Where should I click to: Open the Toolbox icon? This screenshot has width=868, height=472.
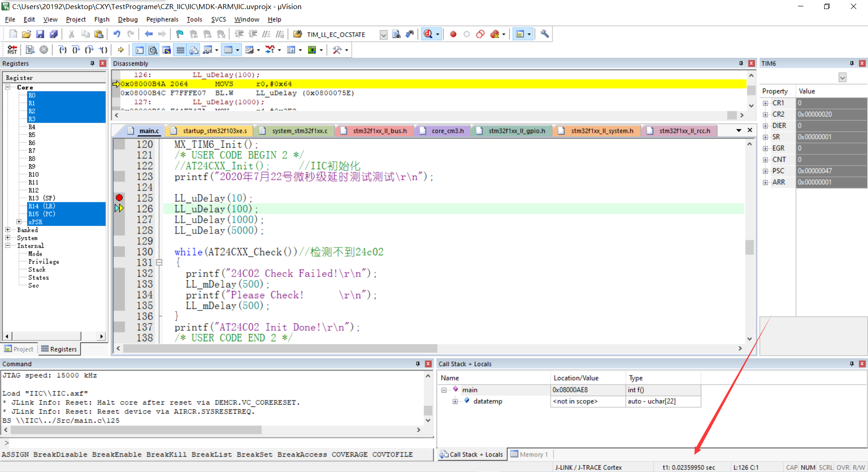pos(337,50)
